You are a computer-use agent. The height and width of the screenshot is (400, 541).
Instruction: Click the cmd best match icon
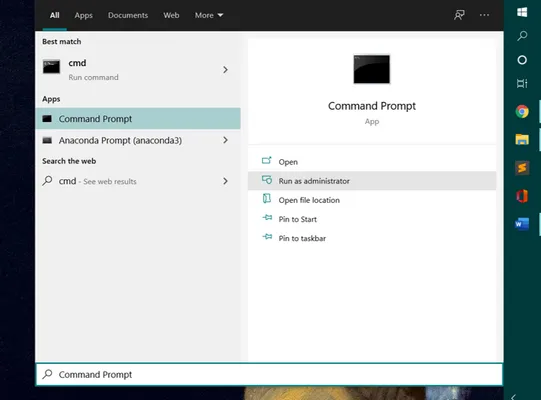[51, 67]
